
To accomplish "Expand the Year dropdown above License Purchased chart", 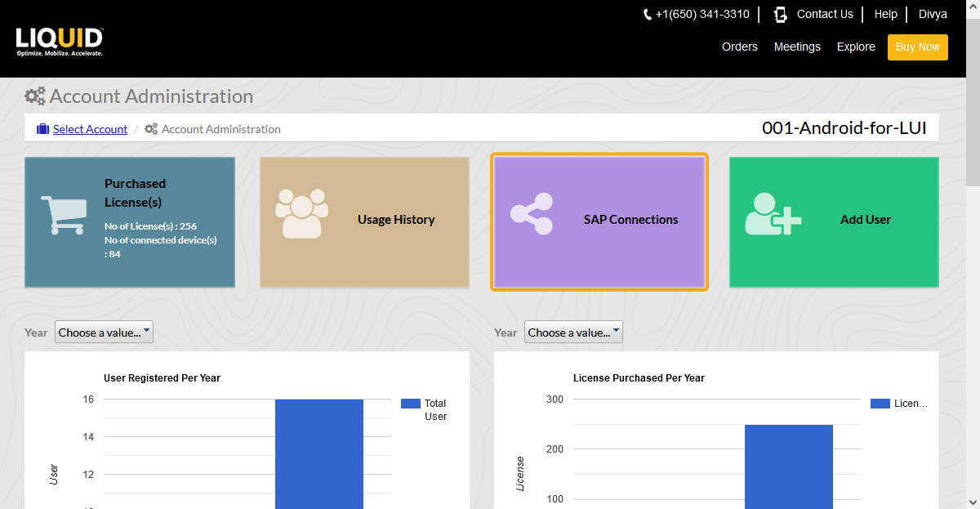I will (573, 332).
